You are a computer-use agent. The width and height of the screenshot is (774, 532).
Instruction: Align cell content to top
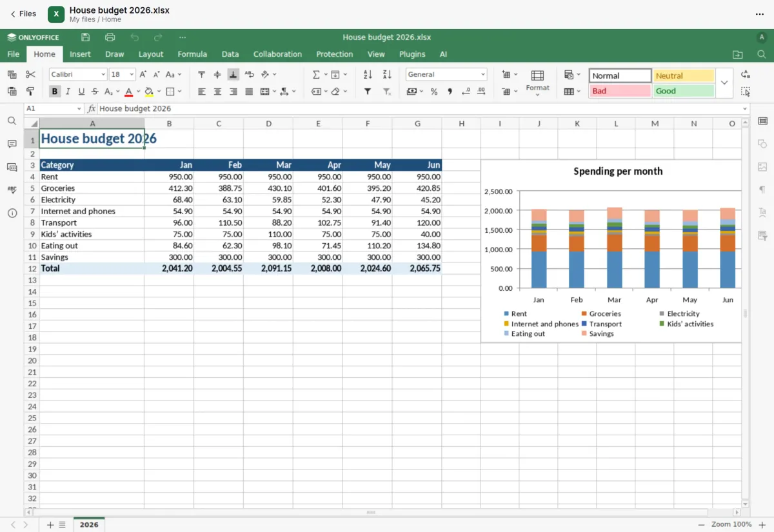click(202, 75)
